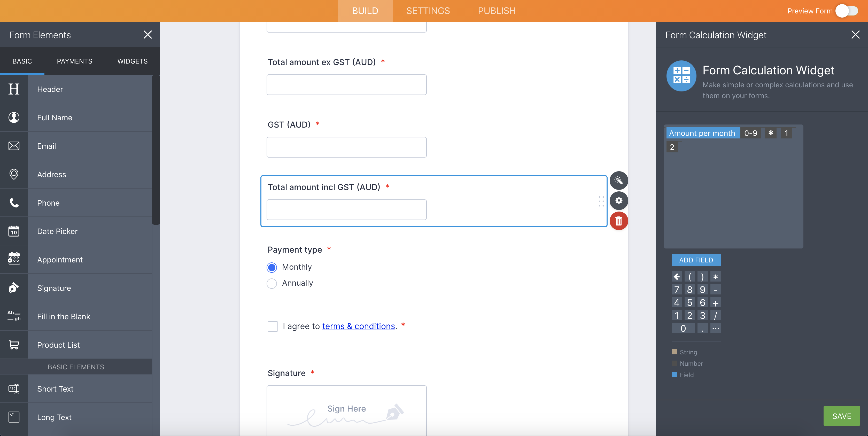The image size is (868, 436).
Task: Open the SETTINGS tab
Action: pos(428,11)
